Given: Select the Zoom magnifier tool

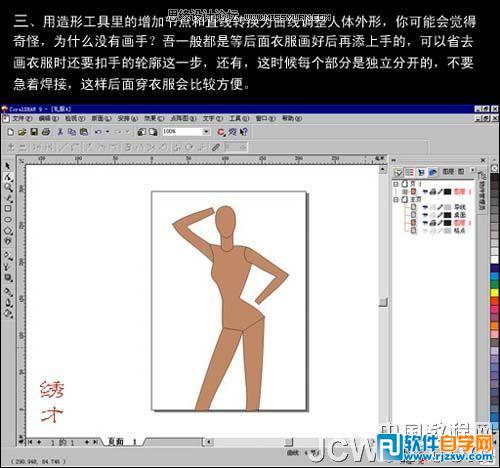Looking at the screenshot, I should point(8,187).
